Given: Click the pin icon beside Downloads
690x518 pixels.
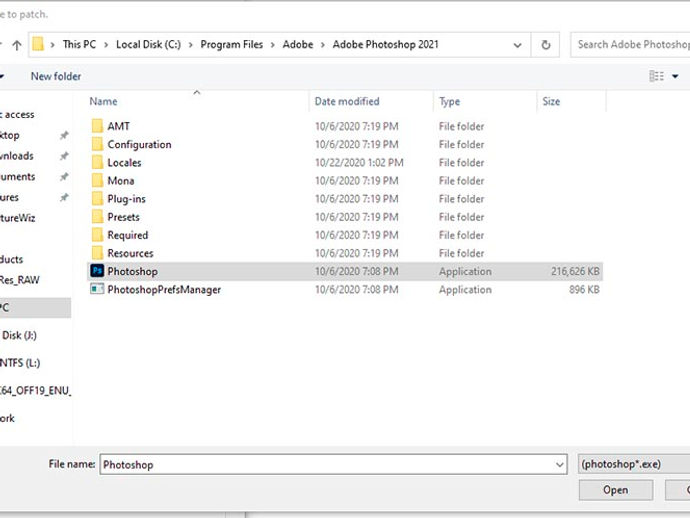Looking at the screenshot, I should 64,156.
